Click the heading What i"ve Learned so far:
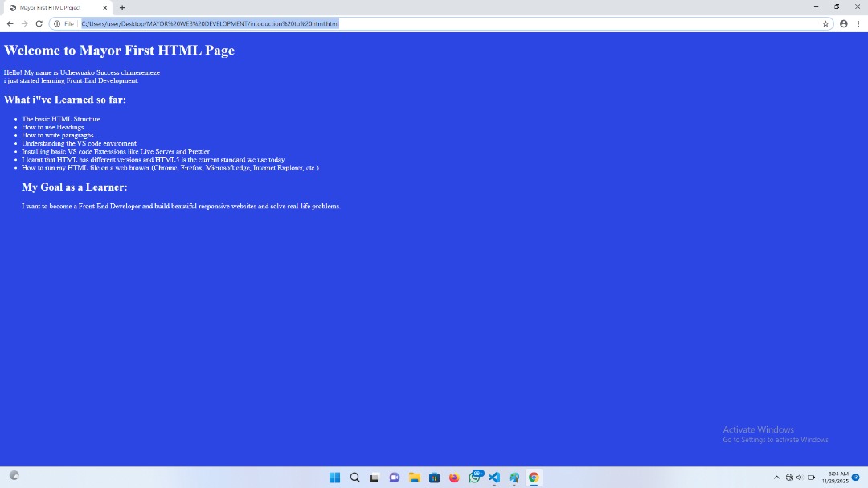The image size is (868, 488). pos(65,100)
